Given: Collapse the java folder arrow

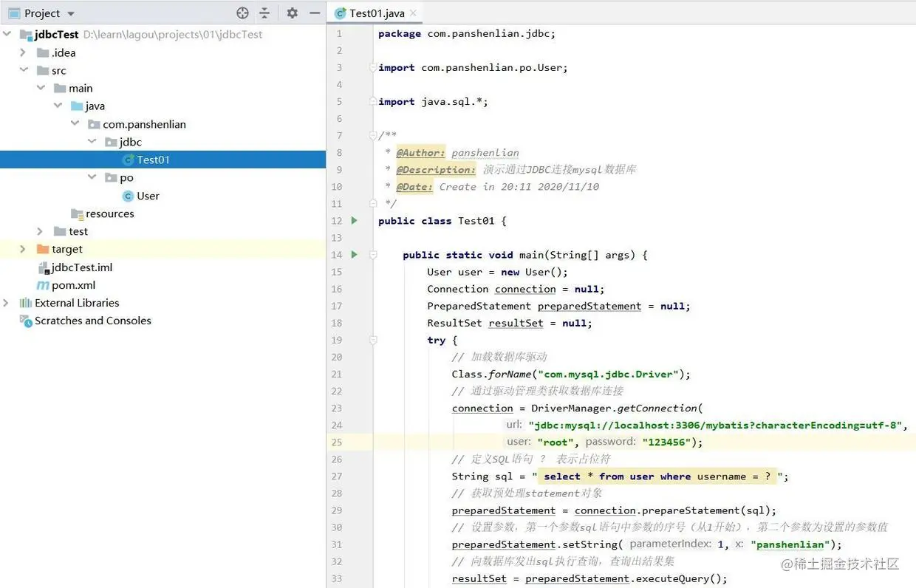Looking at the screenshot, I should [x=58, y=106].
